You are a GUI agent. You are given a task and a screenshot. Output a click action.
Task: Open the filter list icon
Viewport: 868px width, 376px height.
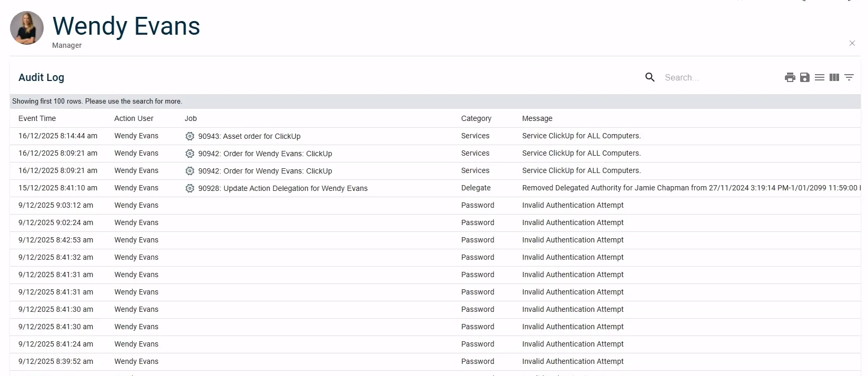[849, 77]
